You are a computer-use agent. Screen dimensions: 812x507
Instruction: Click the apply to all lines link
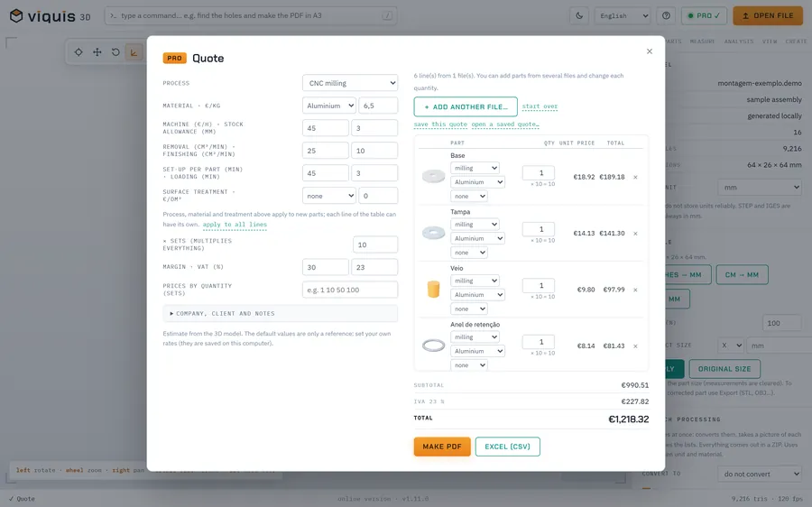point(235,225)
